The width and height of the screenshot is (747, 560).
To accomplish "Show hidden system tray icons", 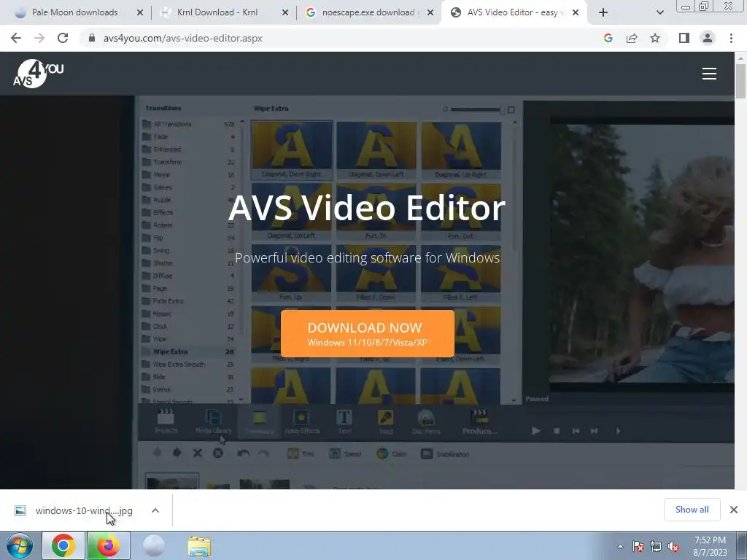I will [x=620, y=546].
